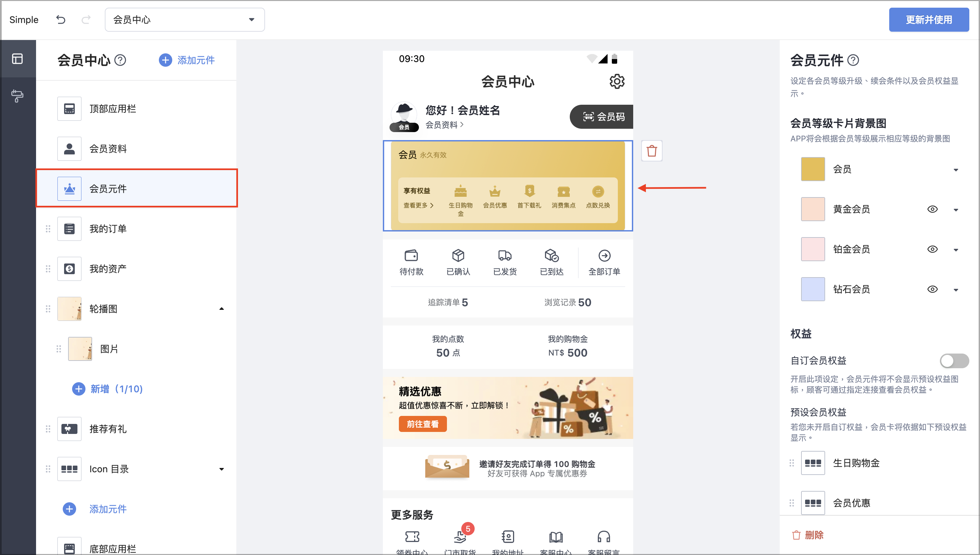Select the 我的资产 component row
The height and width of the screenshot is (555, 980).
pyautogui.click(x=137, y=269)
